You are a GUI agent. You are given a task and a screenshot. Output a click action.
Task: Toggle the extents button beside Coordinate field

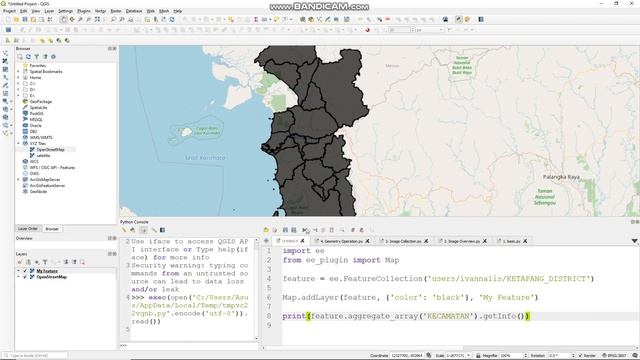pos(429,356)
